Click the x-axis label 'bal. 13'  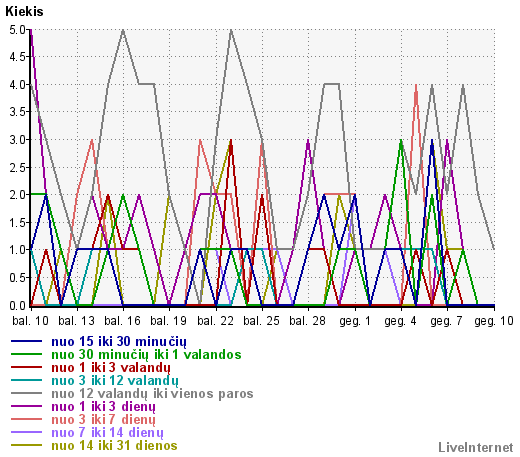76,321
